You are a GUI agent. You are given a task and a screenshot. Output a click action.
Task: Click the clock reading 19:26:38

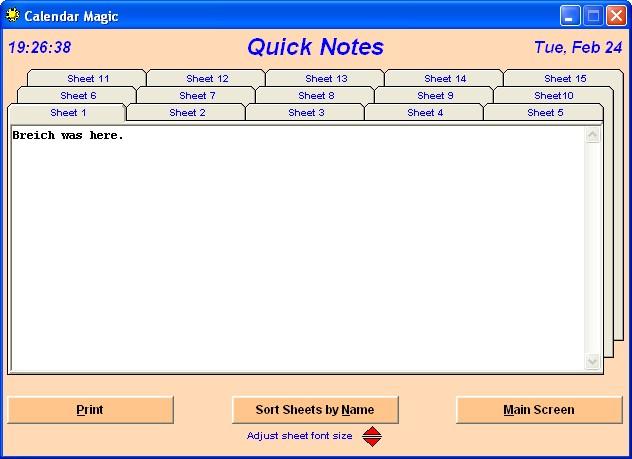40,48
